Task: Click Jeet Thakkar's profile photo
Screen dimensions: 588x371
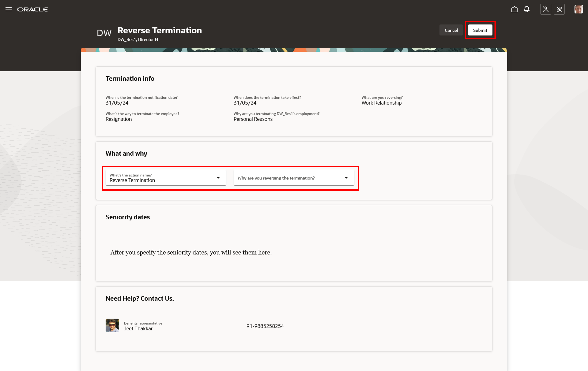Action: [x=112, y=325]
